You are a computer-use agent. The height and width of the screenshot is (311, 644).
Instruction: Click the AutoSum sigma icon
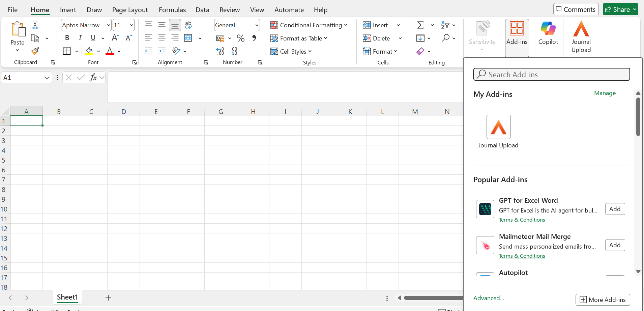(x=420, y=25)
